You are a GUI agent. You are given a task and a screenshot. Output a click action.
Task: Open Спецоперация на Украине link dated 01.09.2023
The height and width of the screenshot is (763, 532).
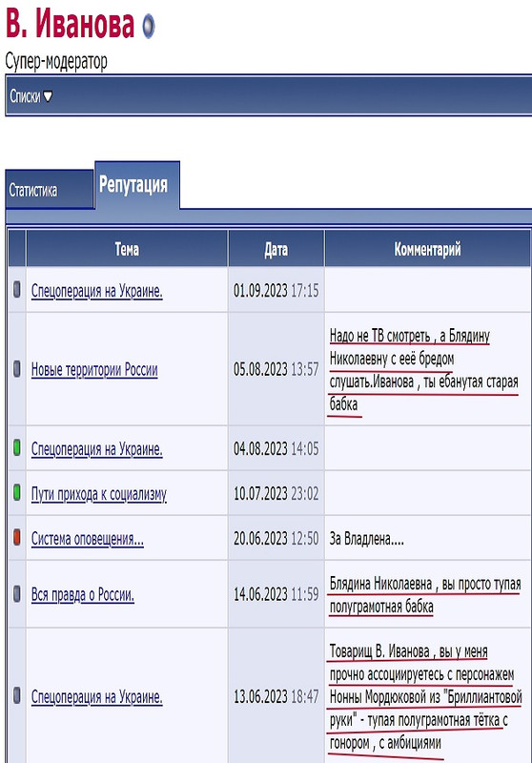(97, 291)
